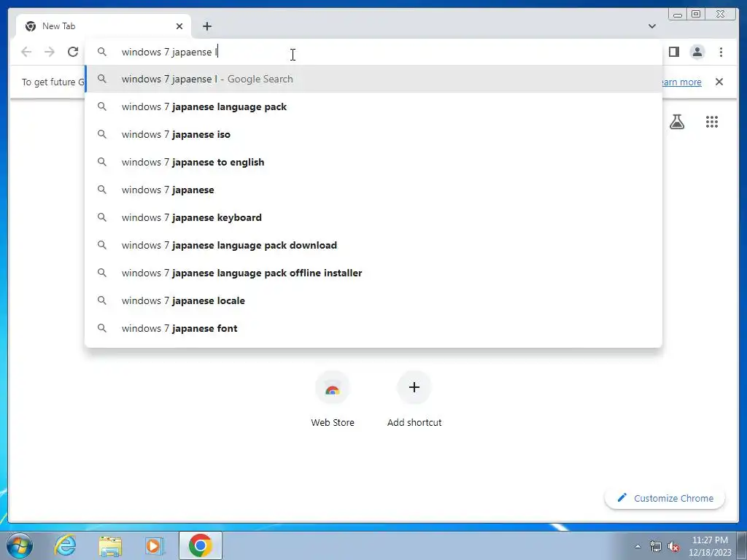Choose 'japanese language pack offline installer' suggestion
747x560 pixels.
tap(373, 273)
